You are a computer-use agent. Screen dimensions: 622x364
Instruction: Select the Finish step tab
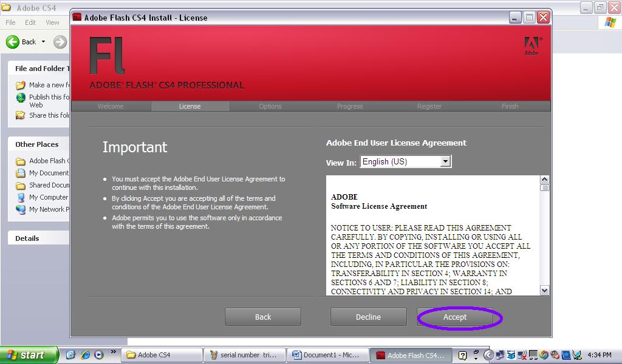(x=510, y=106)
